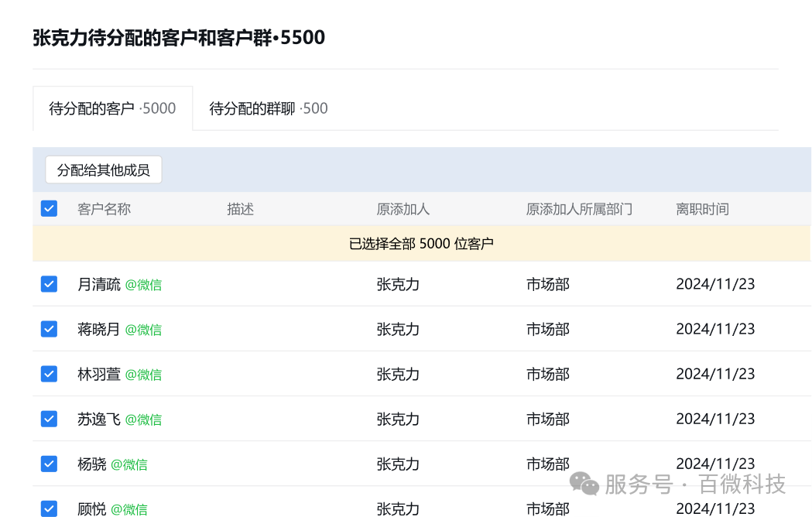This screenshot has width=812, height=517.
Task: Click the 市场部 cell in 苏逸飞's row
Action: point(548,419)
